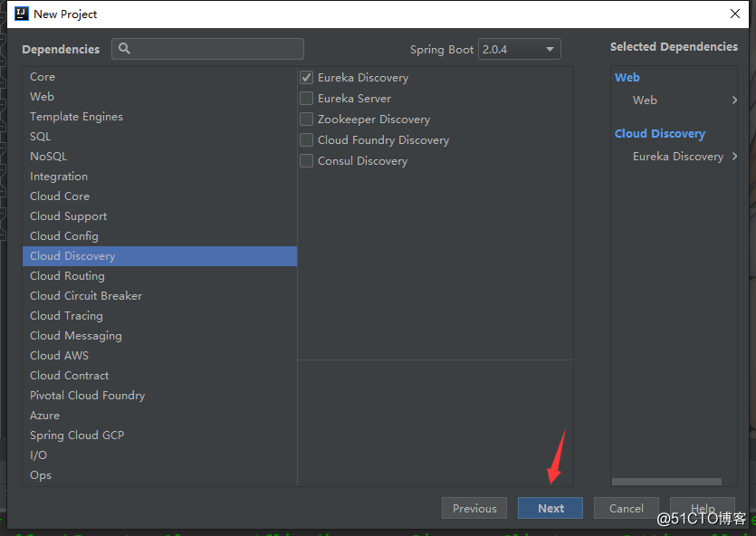The image size is (756, 536).
Task: Click the Cloud Discovery header in Selected Dependencies
Action: (660, 133)
